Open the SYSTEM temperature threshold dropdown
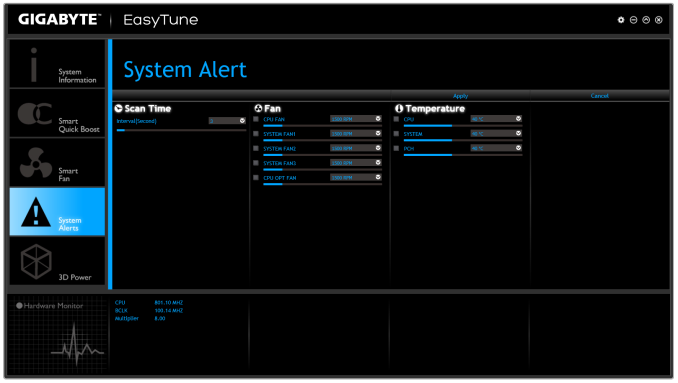Viewport: 678px width, 383px height. 496,134
